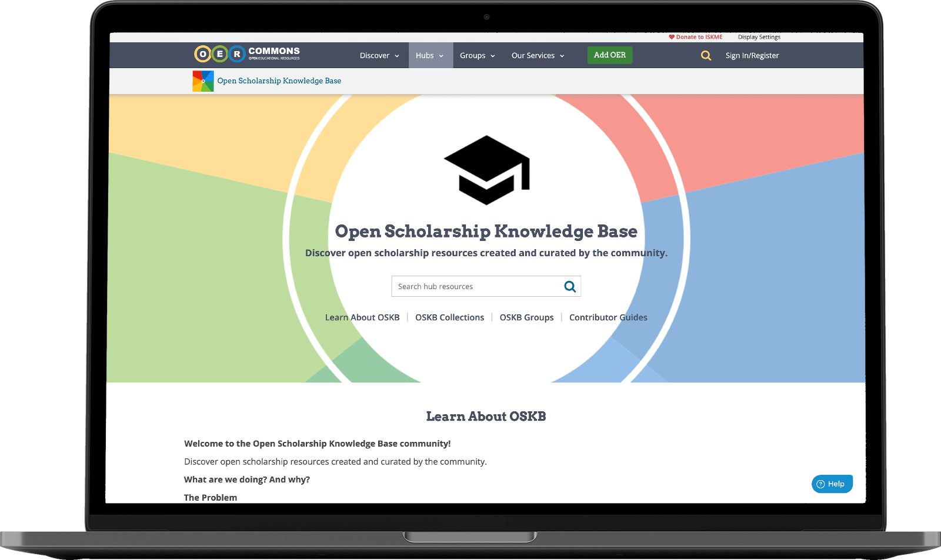Open the Open Scholarship Knowledge Base breadcrumb link
The height and width of the screenshot is (560, 941).
(x=279, y=81)
